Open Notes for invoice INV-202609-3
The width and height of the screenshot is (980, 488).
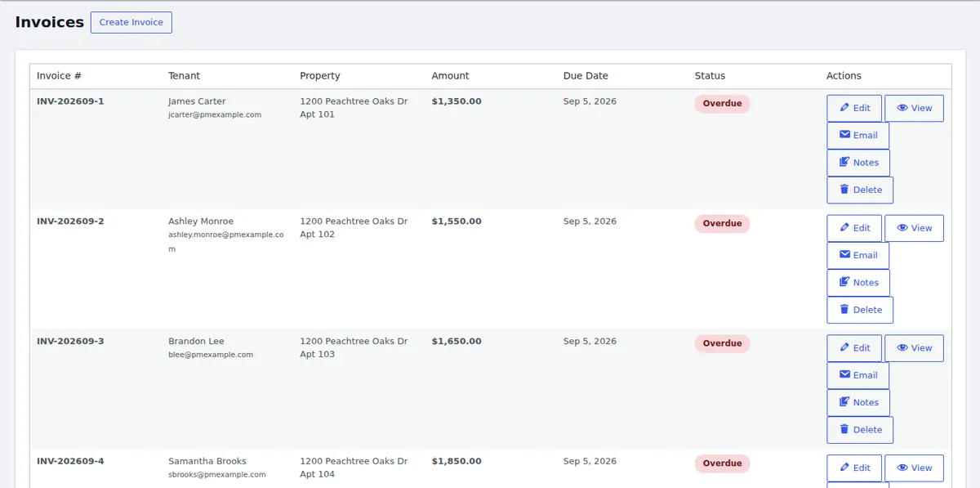tap(858, 402)
